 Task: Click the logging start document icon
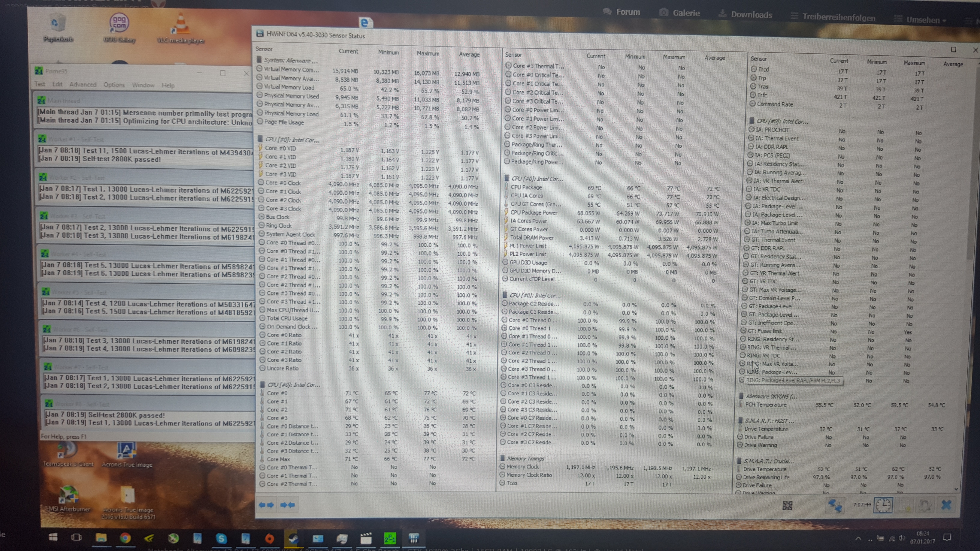pyautogui.click(x=905, y=505)
